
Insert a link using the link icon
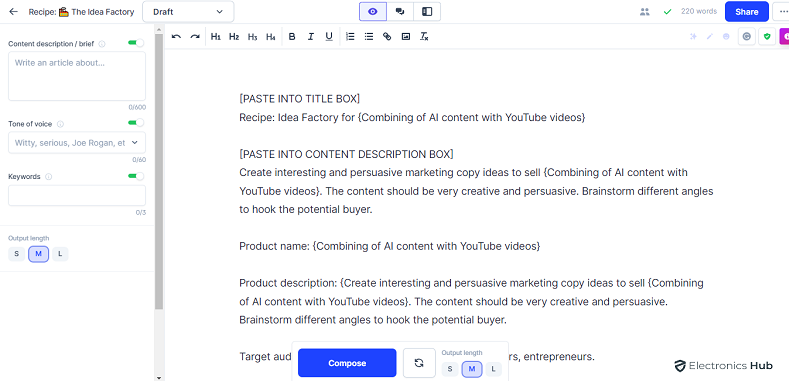pyautogui.click(x=387, y=37)
